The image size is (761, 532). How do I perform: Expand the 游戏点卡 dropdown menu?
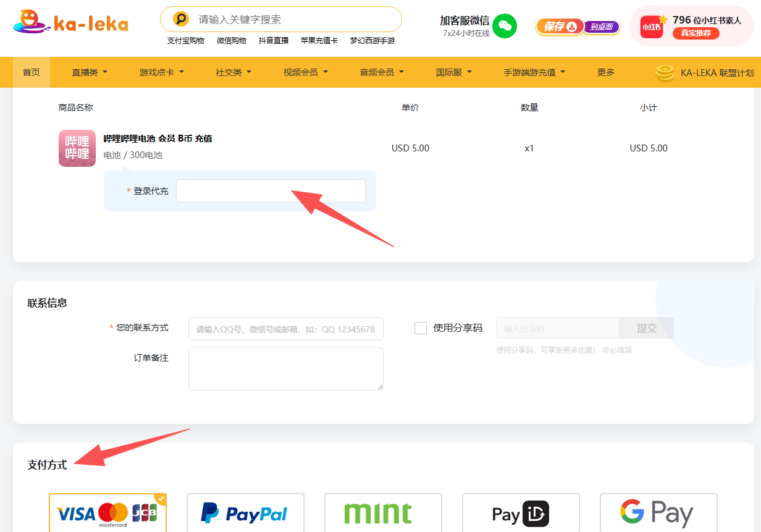coord(161,72)
